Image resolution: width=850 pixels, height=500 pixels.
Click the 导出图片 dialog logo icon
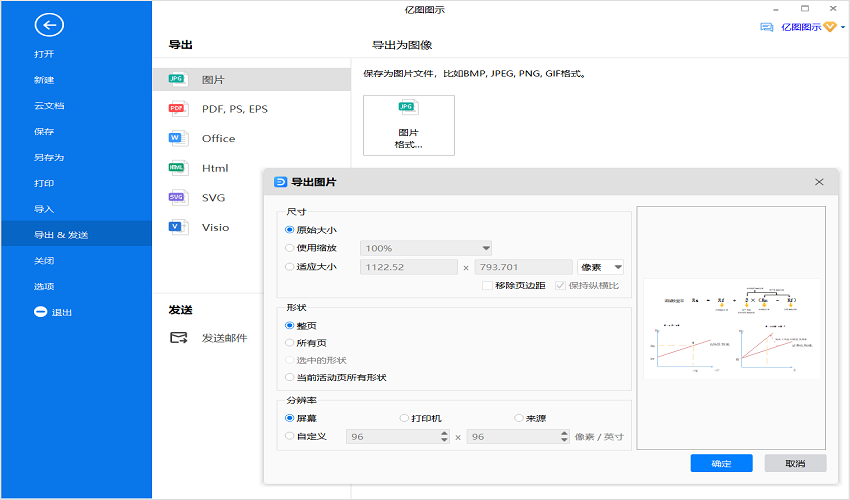pyautogui.click(x=280, y=182)
